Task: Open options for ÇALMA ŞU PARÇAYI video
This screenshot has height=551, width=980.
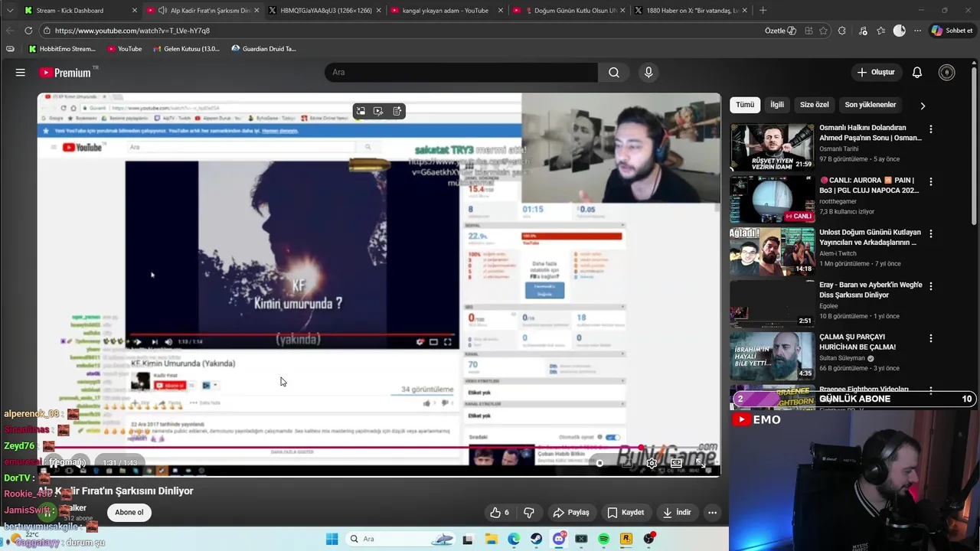Action: (x=931, y=337)
